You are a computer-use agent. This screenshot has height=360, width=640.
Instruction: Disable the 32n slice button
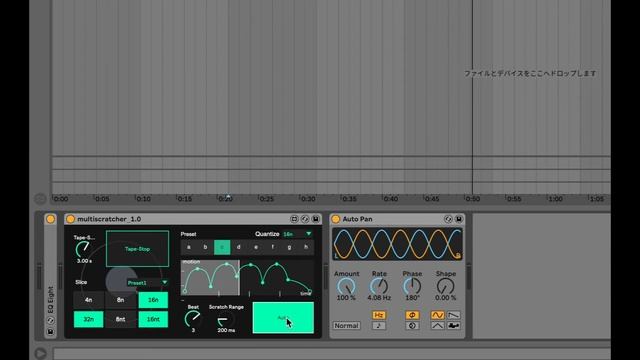[x=89, y=319]
